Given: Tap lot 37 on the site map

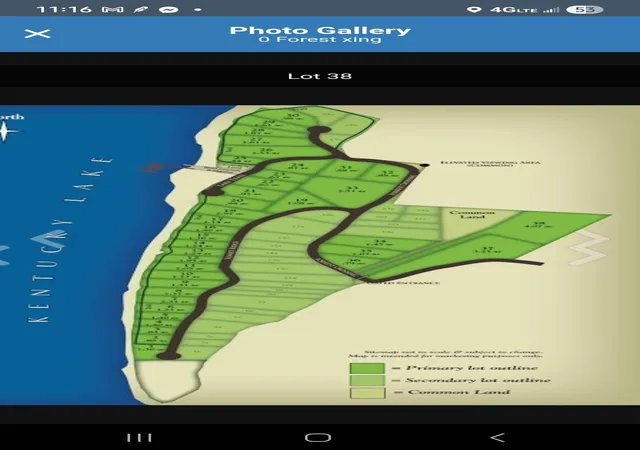Looking at the screenshot, I should coord(487,249).
